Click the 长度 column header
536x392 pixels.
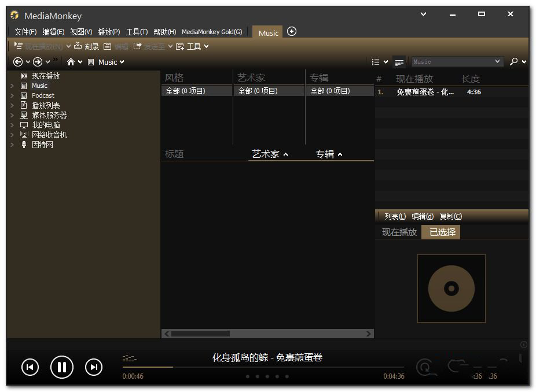tap(471, 79)
